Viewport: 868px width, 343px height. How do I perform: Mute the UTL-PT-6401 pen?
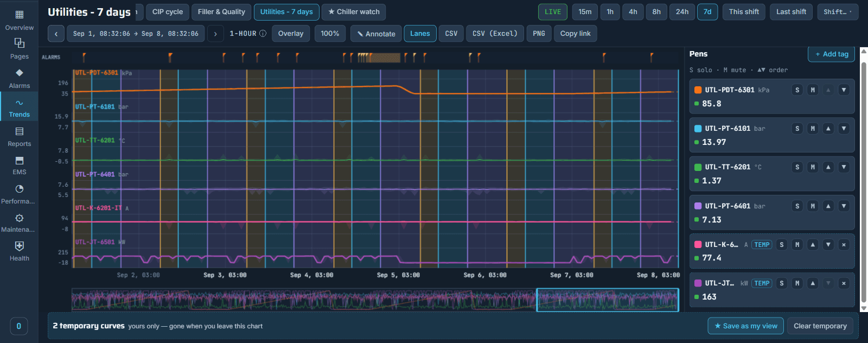point(812,206)
